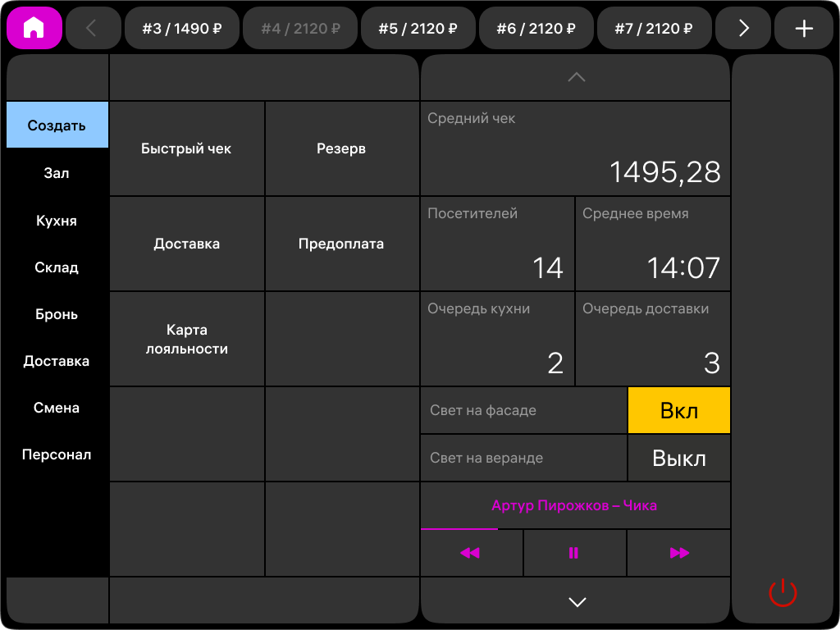Viewport: 840px width, 630px height.
Task: Collapse the panel with the top chevron
Action: pos(575,77)
